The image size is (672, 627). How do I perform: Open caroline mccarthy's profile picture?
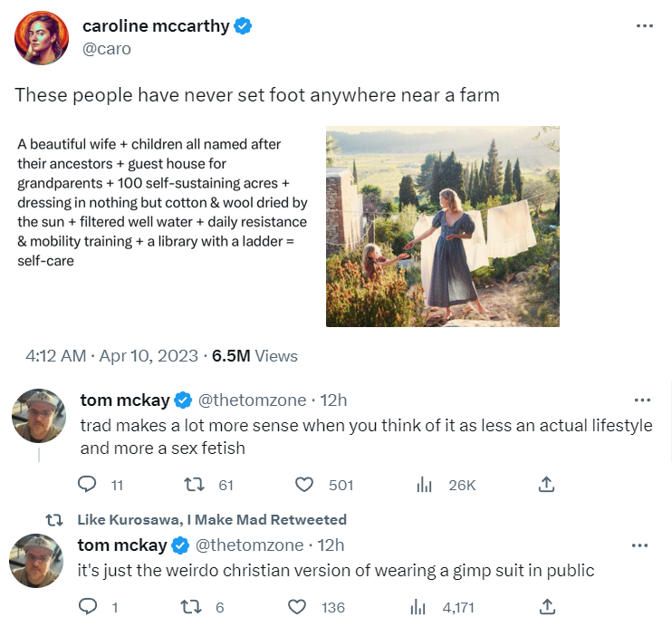point(41,38)
